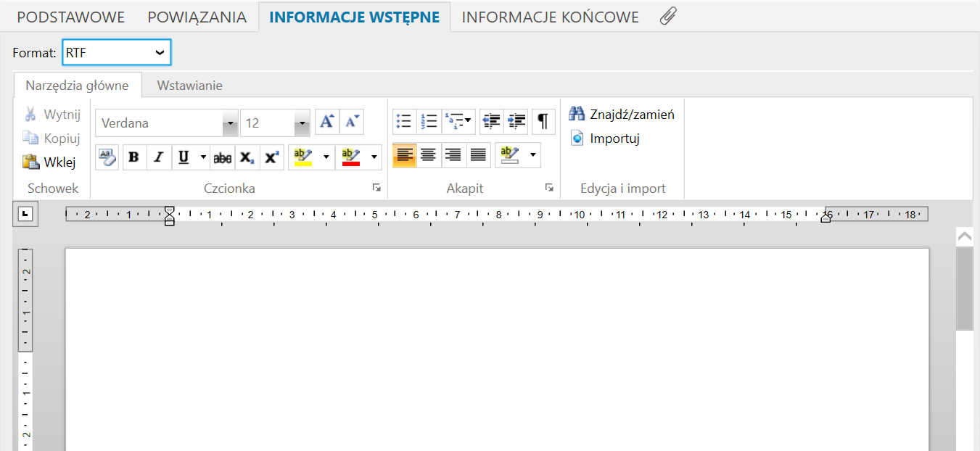
Task: Toggle italic formatting
Action: click(159, 157)
